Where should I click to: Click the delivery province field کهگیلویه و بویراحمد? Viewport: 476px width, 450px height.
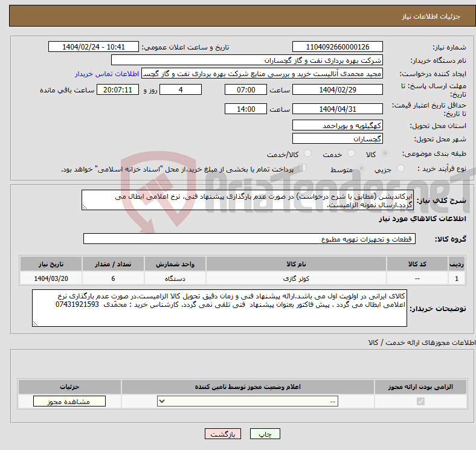[x=337, y=125]
